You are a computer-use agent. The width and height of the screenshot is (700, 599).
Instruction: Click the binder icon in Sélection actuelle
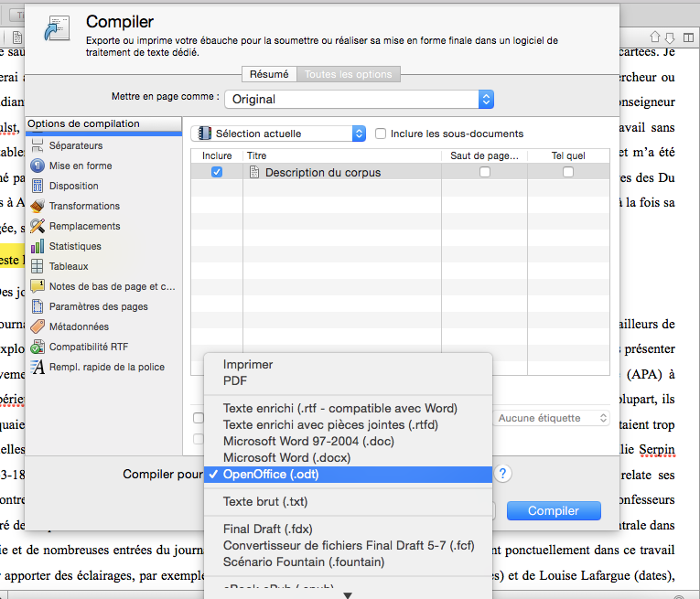click(204, 134)
